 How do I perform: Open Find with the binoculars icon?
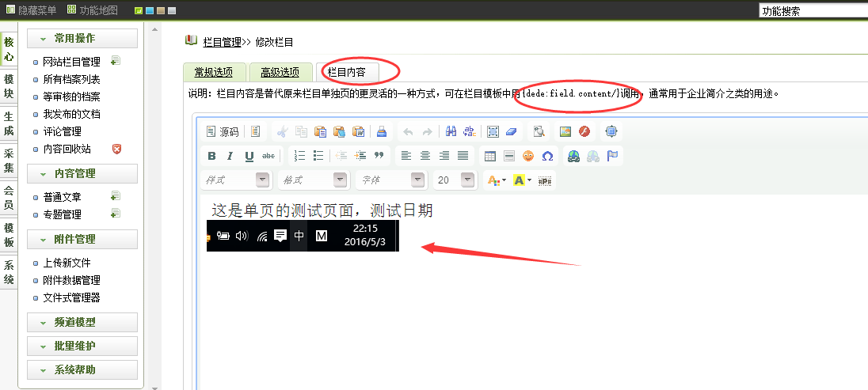[x=451, y=131]
